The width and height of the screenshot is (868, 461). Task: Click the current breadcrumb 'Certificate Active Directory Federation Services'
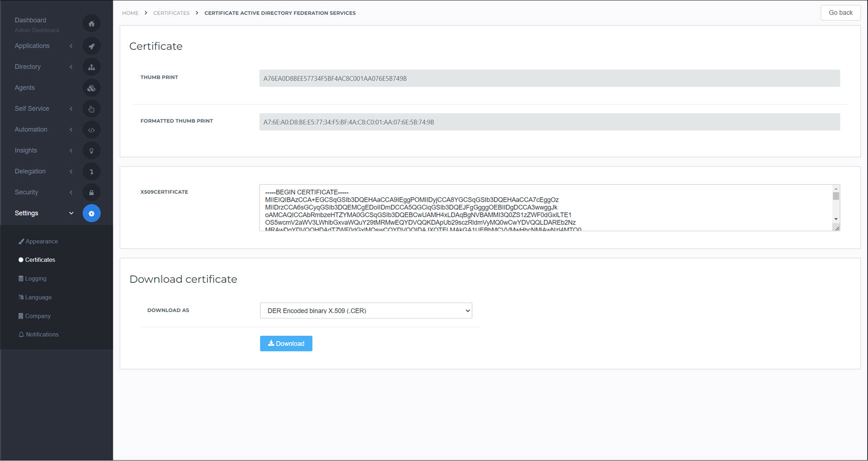pyautogui.click(x=280, y=13)
